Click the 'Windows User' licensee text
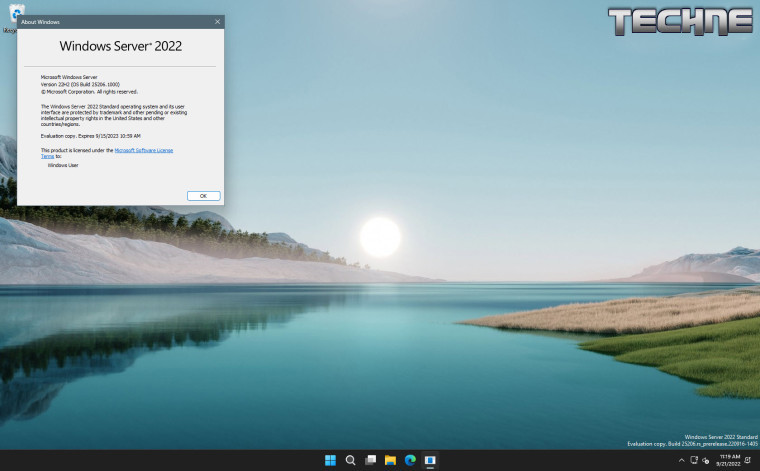Image resolution: width=760 pixels, height=471 pixels. pyautogui.click(x=63, y=165)
